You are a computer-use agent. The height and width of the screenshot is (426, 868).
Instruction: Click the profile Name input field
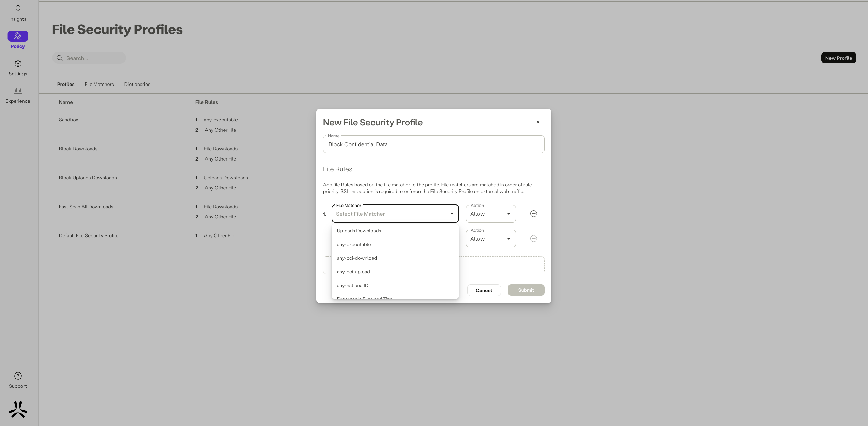433,144
